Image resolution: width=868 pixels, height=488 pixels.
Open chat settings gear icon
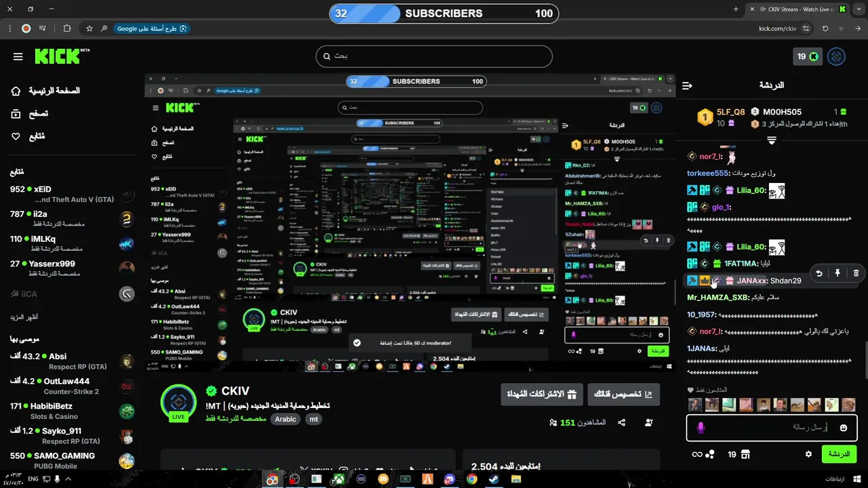808,454
